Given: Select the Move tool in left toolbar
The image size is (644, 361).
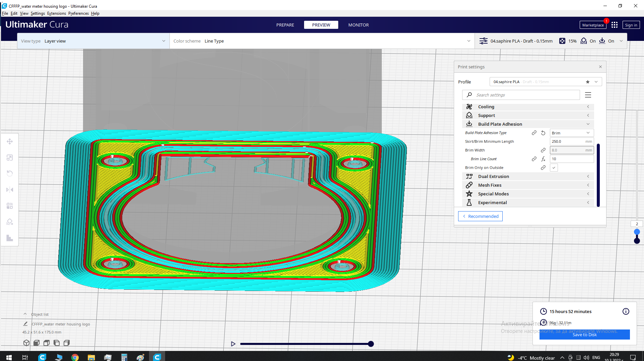Looking at the screenshot, I should pos(10,141).
